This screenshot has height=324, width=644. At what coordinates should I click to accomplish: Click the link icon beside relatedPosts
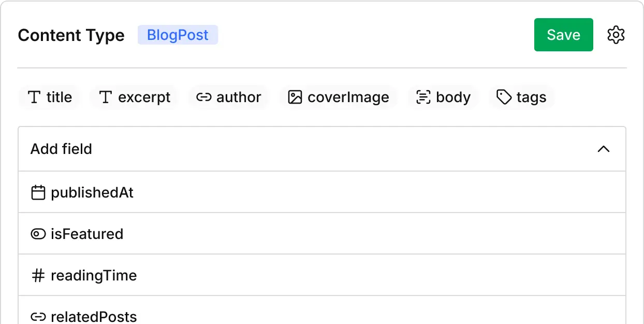click(38, 317)
